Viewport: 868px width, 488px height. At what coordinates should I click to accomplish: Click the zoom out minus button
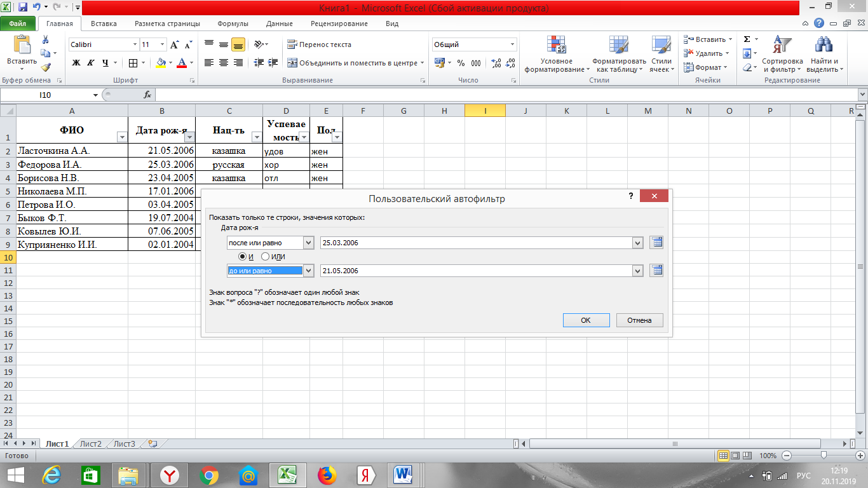tap(787, 456)
